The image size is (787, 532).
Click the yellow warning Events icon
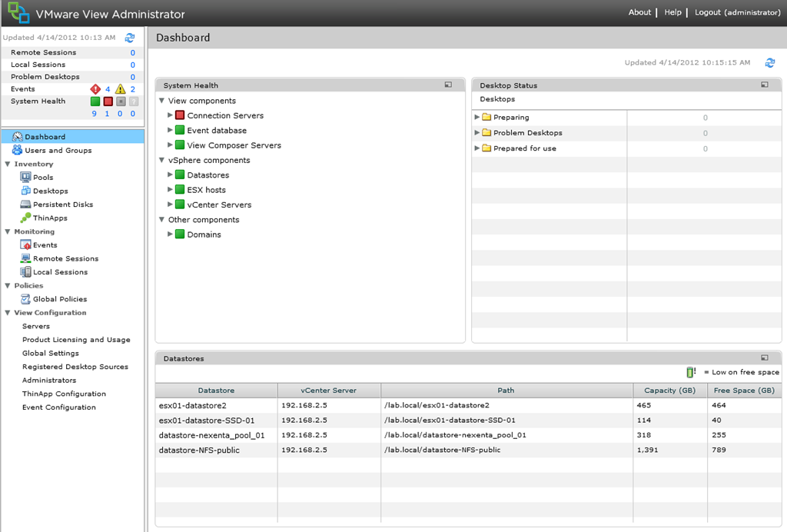pos(121,89)
